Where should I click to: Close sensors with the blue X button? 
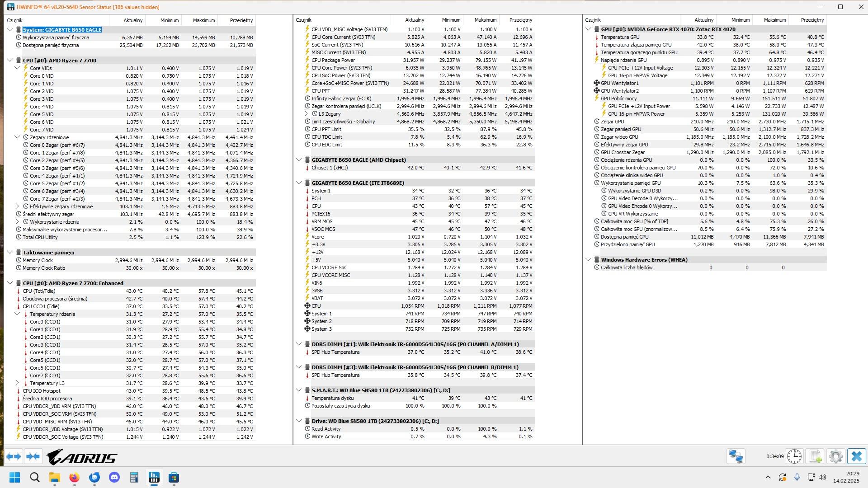click(856, 456)
